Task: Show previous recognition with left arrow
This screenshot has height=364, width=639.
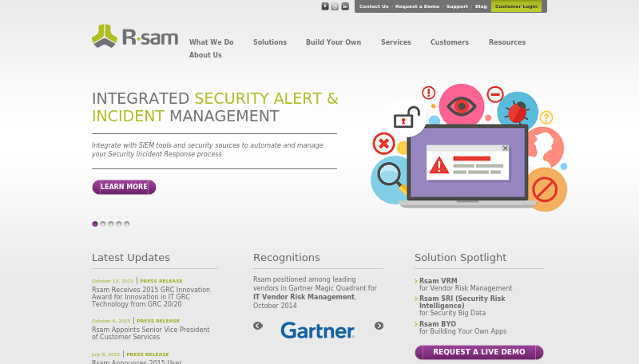Action: point(258,326)
